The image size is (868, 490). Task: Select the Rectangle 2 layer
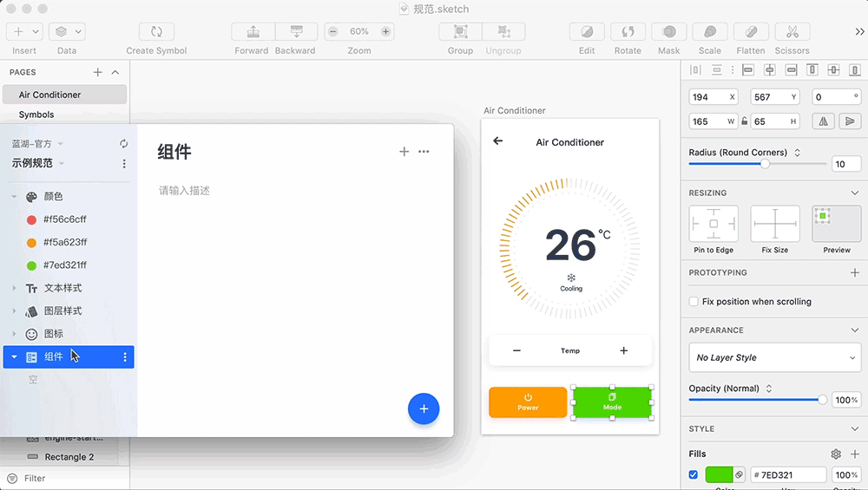(x=69, y=457)
